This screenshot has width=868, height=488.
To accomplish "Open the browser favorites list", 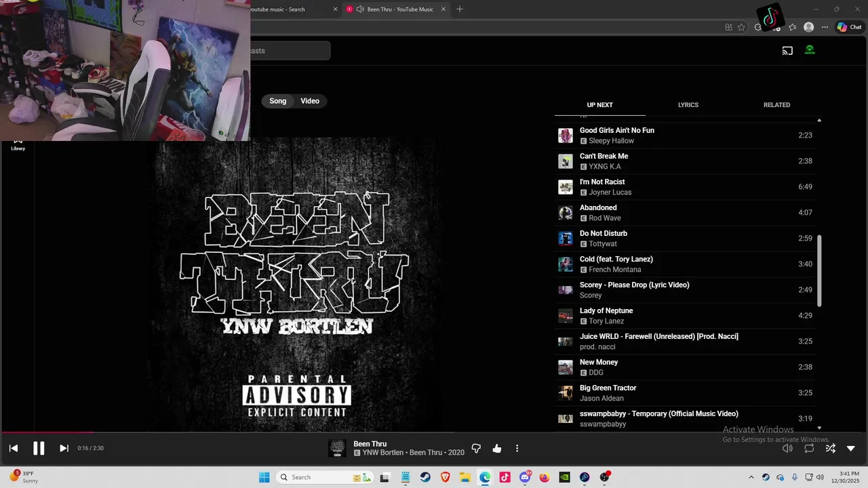I will click(792, 27).
